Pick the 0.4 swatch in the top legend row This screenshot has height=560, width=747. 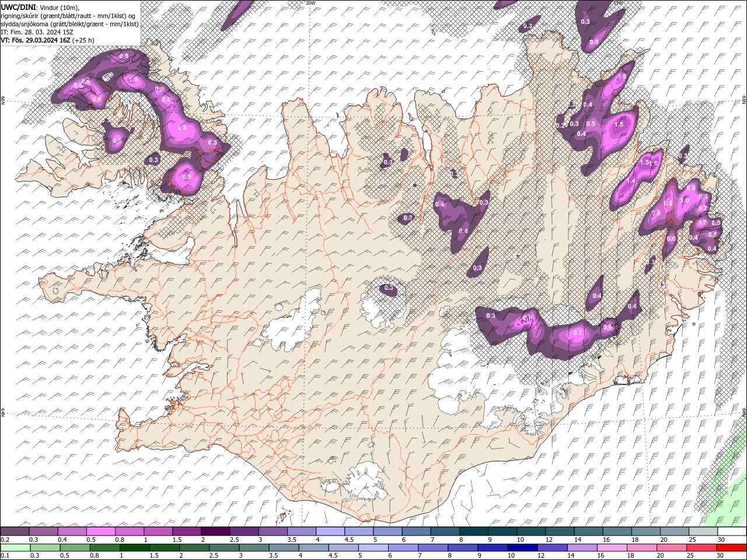(72, 531)
